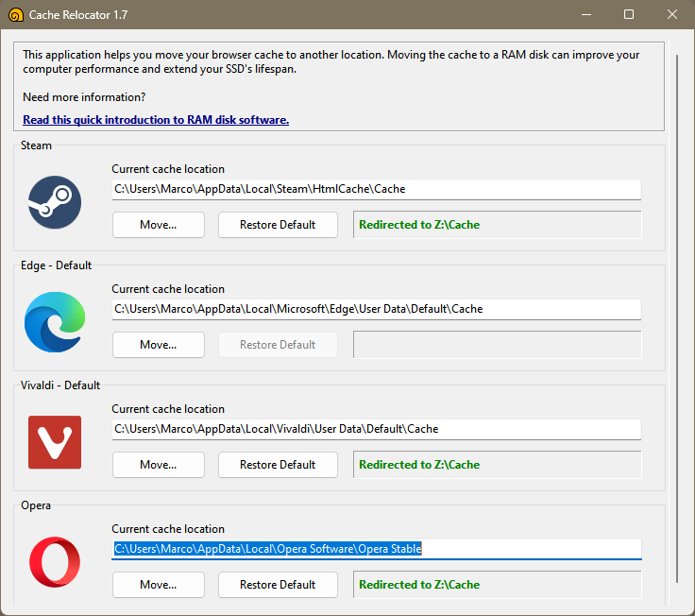695x616 pixels.
Task: Minimize the Cache Relocator window
Action: (586, 14)
